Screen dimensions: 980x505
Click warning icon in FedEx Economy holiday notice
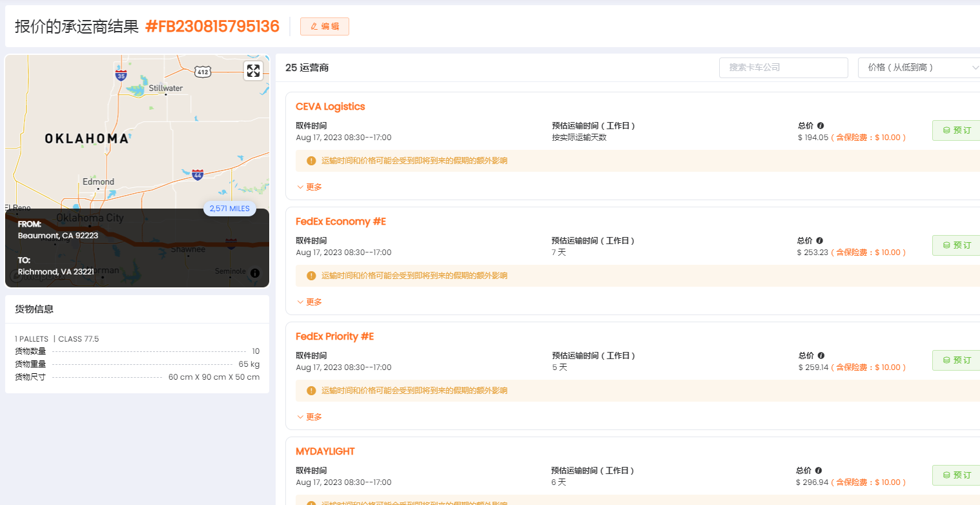click(311, 276)
